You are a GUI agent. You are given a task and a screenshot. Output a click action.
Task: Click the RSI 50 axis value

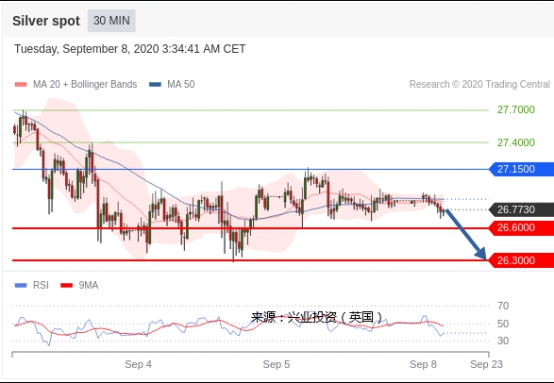(x=503, y=324)
